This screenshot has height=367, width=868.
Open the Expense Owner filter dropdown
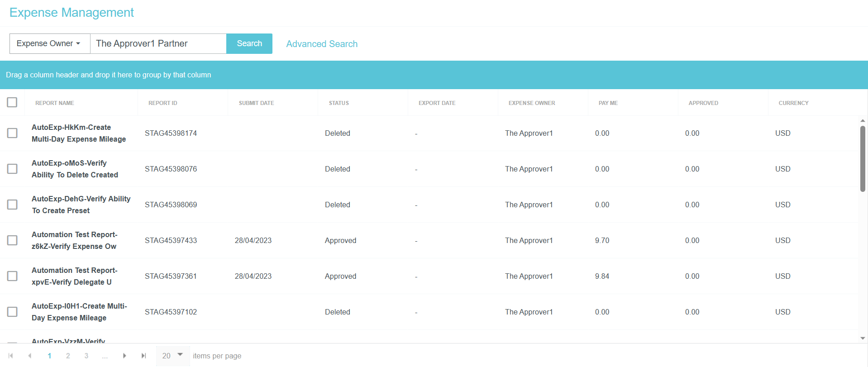tap(49, 43)
